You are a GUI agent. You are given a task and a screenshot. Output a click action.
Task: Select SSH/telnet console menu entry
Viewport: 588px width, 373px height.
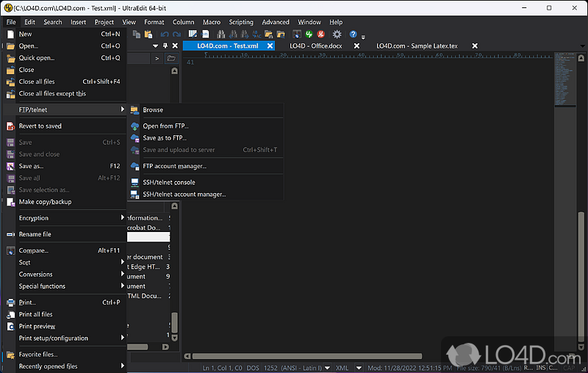[x=169, y=182]
